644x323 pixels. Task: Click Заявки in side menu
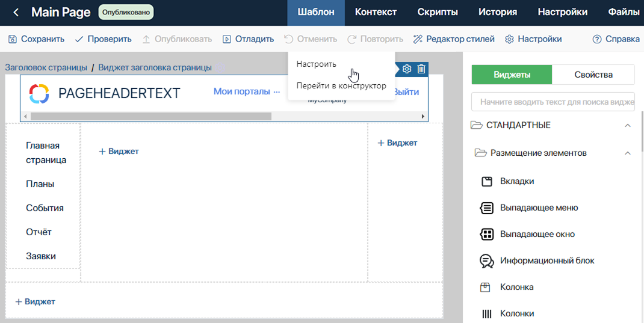click(x=41, y=256)
